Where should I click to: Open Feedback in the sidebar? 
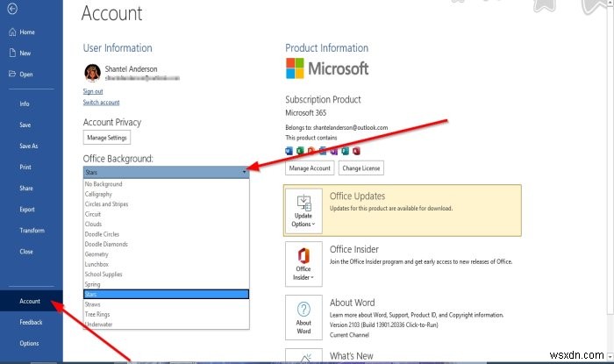click(31, 322)
